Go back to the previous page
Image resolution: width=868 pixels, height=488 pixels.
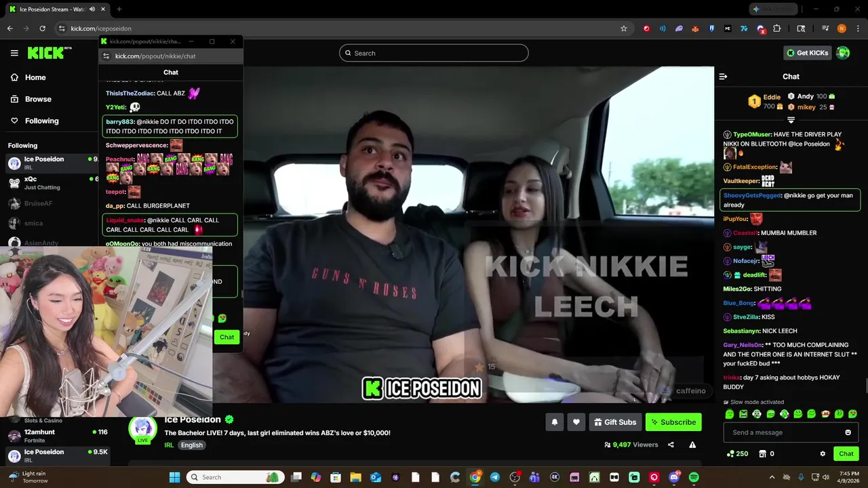point(9,28)
